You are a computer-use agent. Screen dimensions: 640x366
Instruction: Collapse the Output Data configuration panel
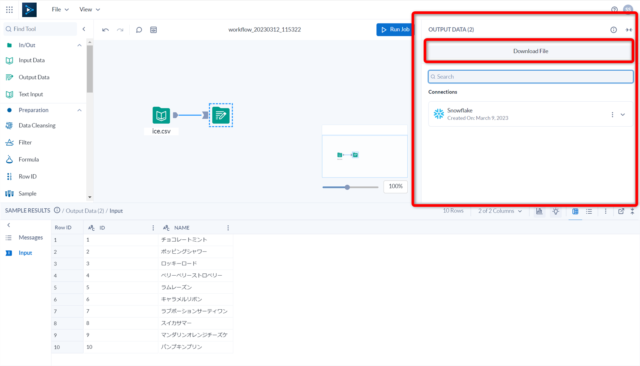(x=629, y=30)
